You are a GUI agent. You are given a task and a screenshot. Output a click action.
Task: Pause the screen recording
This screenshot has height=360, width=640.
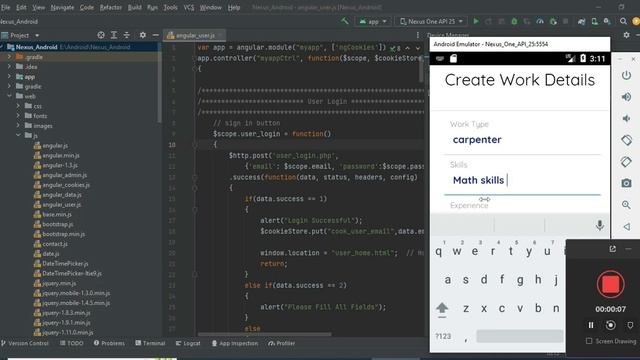pyautogui.click(x=591, y=325)
